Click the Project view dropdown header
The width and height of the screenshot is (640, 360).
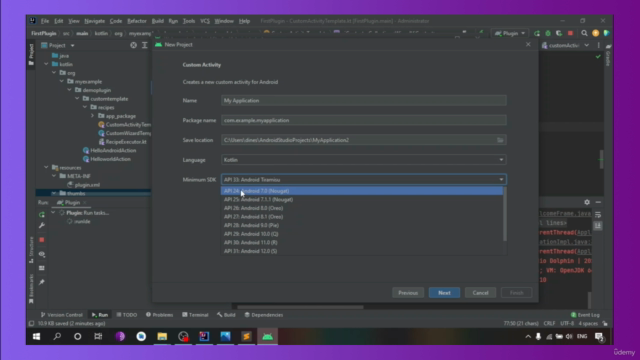click(x=58, y=45)
